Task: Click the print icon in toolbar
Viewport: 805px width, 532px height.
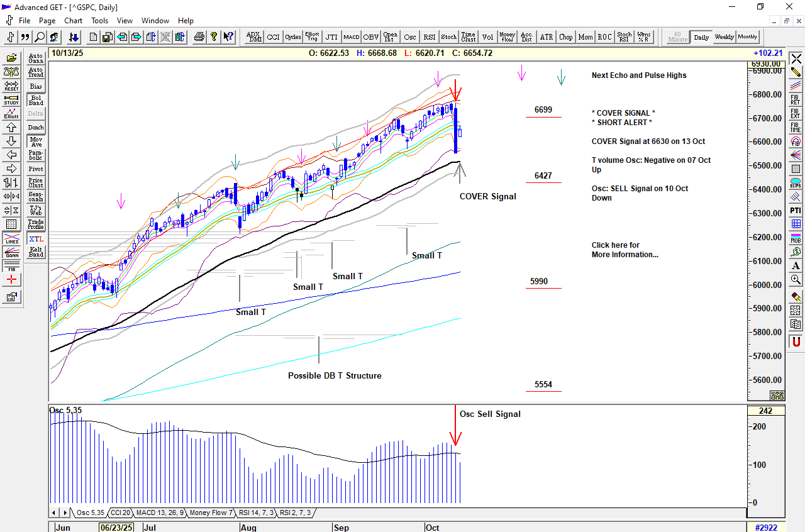Action: tap(199, 37)
